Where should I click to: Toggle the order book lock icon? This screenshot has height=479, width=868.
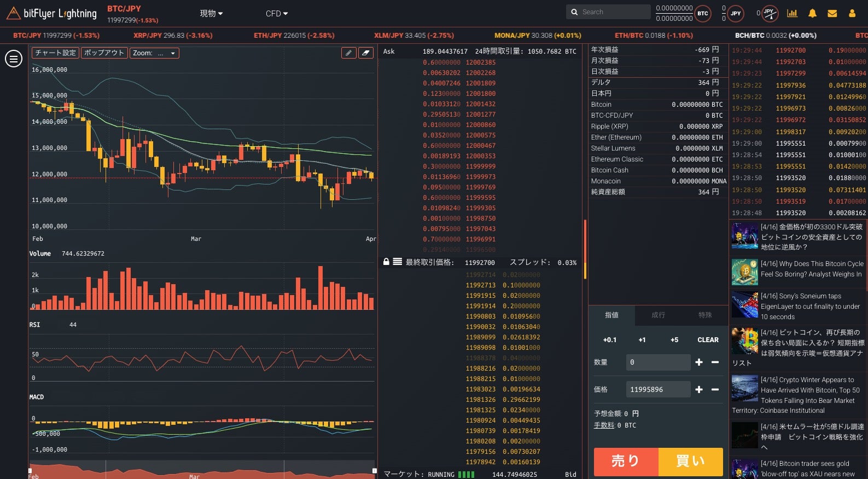point(386,262)
